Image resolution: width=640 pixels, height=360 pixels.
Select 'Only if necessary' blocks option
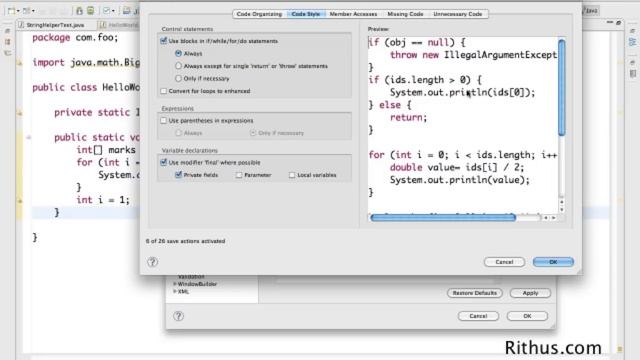(x=178, y=78)
